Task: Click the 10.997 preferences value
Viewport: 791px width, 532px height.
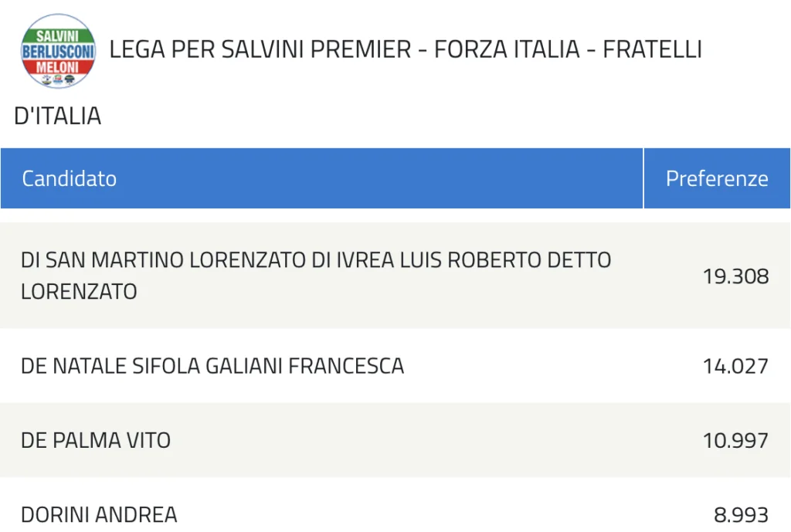Action: [x=735, y=440]
